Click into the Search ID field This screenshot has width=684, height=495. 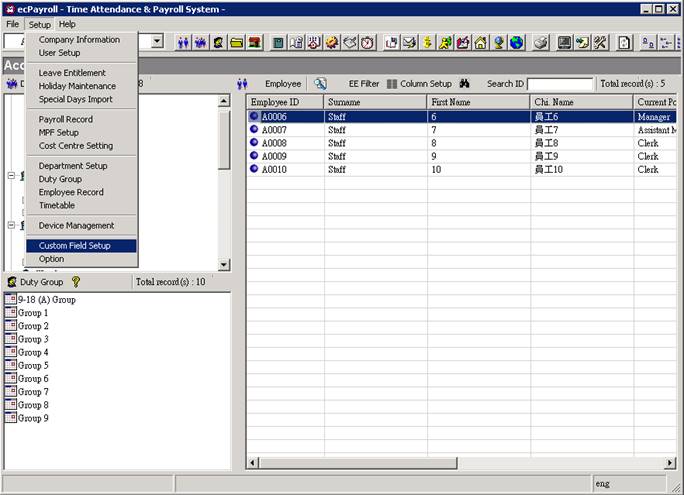[x=560, y=84]
